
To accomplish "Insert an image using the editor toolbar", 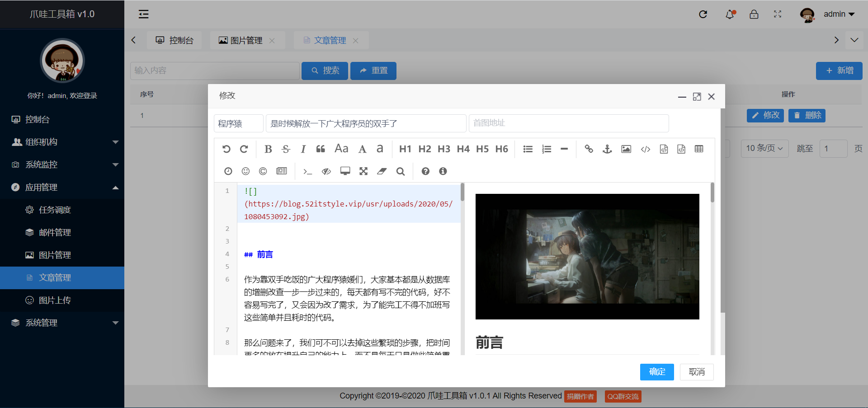I will 626,149.
